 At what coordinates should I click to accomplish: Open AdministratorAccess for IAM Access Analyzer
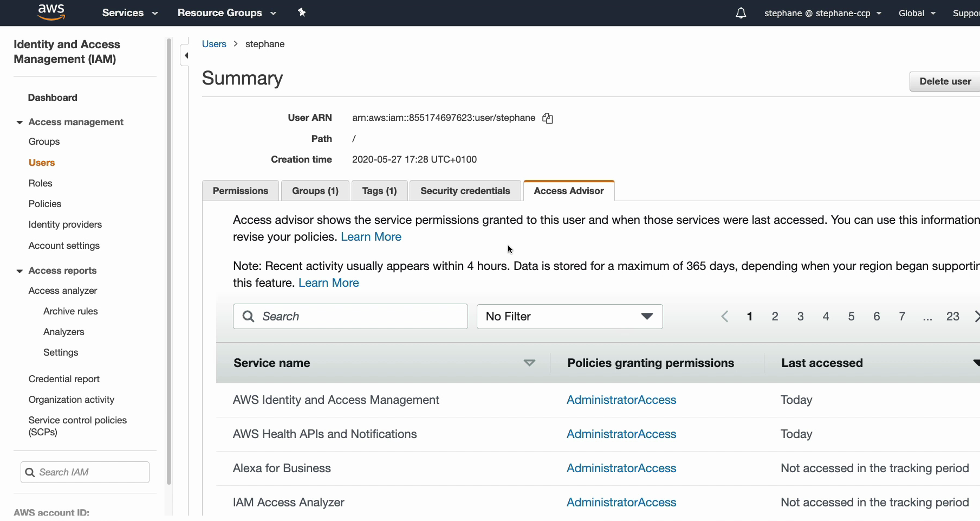[621, 503]
